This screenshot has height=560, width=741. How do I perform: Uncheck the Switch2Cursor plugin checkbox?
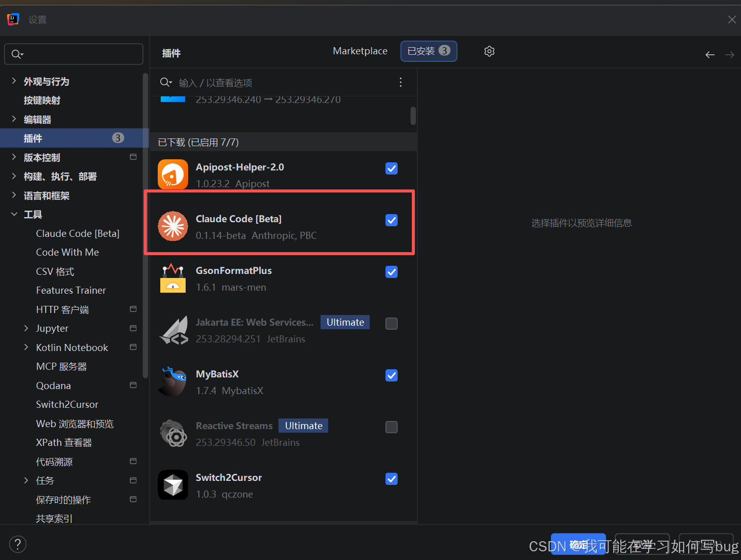[x=392, y=479]
